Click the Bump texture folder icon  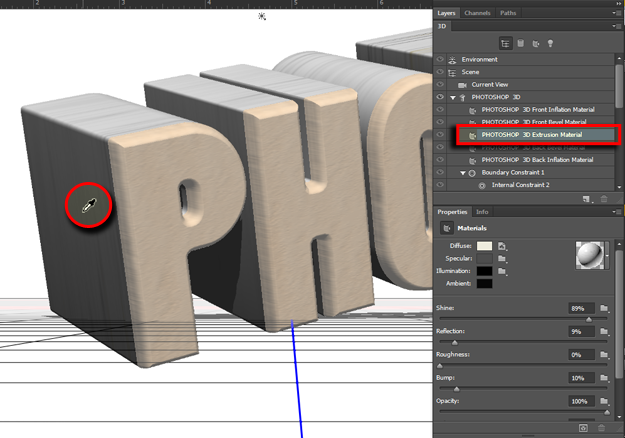pos(605,379)
